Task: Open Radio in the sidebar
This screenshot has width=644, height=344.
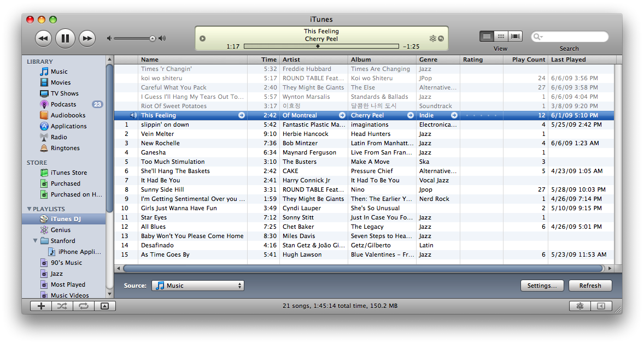Action: (58, 137)
